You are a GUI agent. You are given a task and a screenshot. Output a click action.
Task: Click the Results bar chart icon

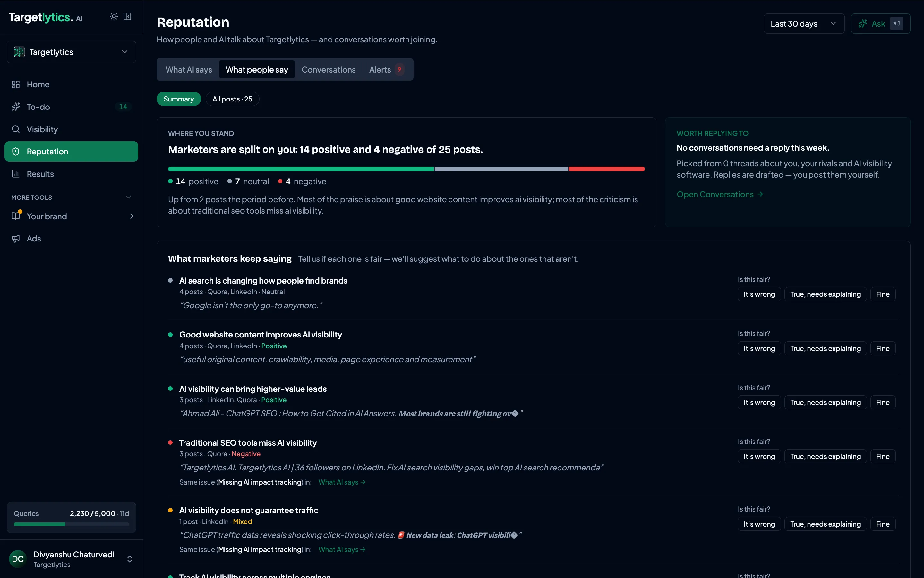click(16, 174)
